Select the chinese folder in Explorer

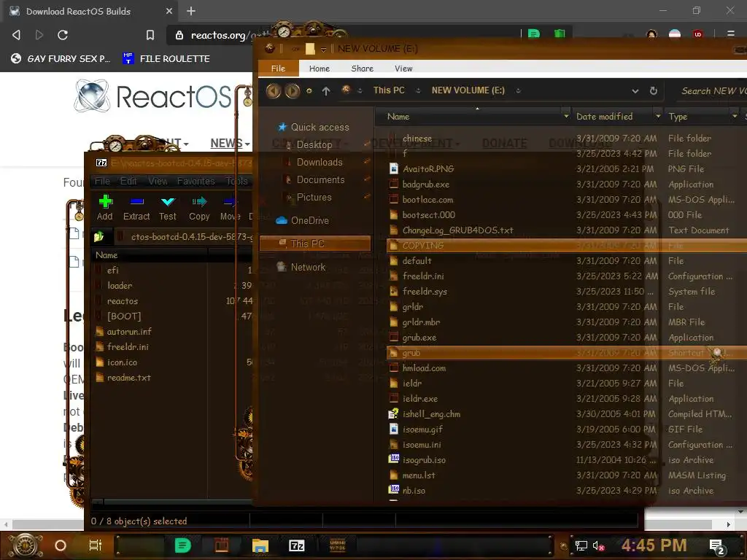coord(417,138)
